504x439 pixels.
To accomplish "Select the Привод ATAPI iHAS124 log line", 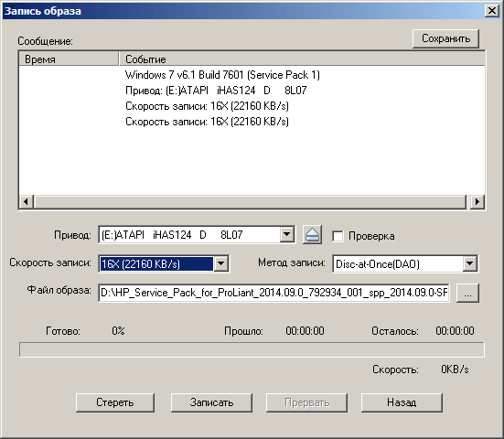I will point(216,91).
